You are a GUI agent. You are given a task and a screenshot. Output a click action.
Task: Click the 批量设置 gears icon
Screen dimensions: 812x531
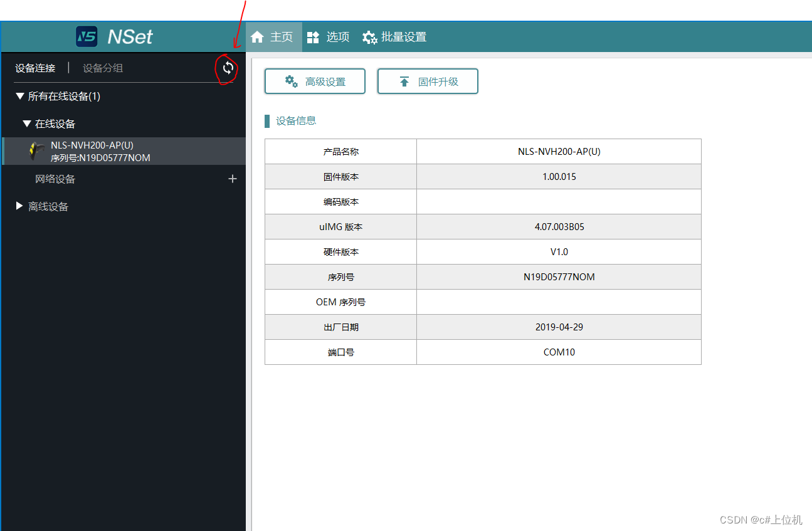click(370, 37)
